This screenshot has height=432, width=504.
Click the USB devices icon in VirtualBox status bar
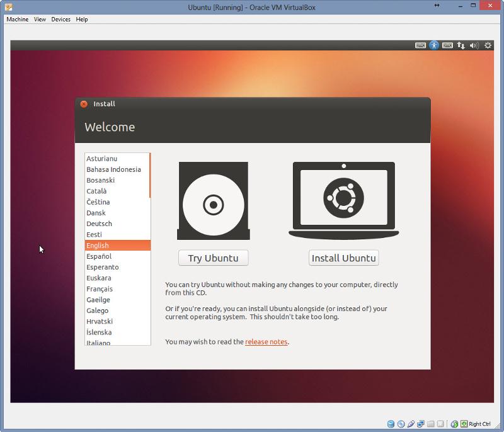click(411, 424)
